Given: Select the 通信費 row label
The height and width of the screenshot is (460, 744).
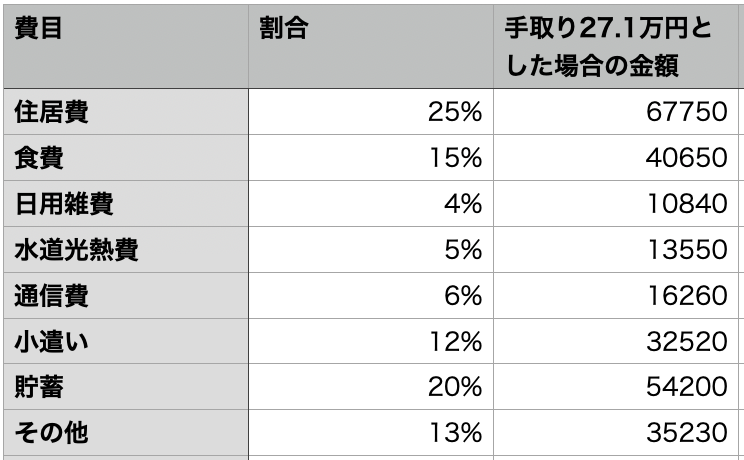Looking at the screenshot, I should [x=126, y=296].
